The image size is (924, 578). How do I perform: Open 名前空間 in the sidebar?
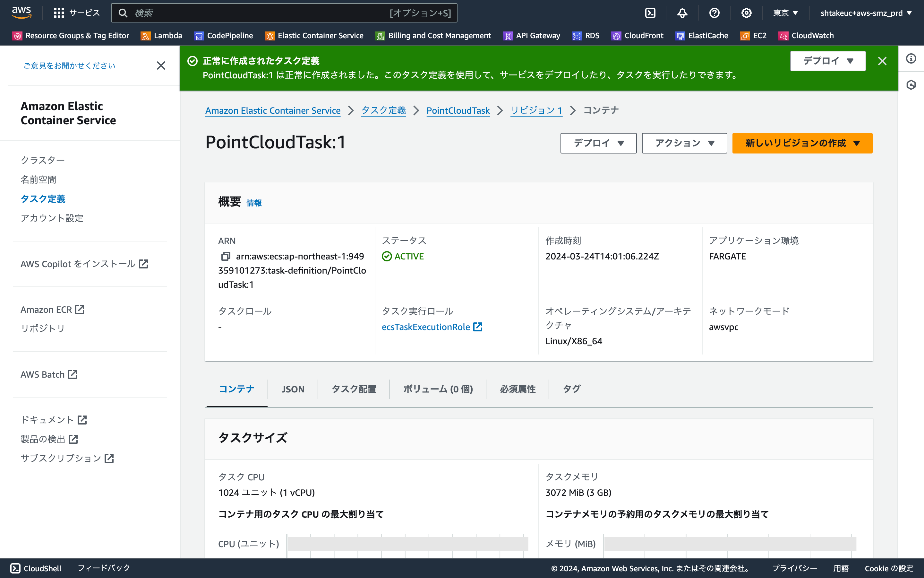(38, 179)
